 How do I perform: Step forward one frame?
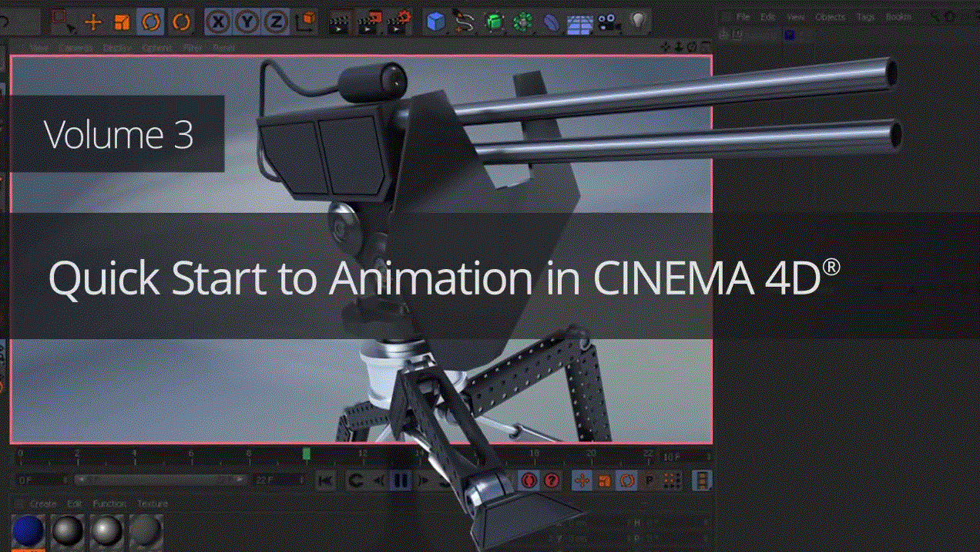pos(423,481)
